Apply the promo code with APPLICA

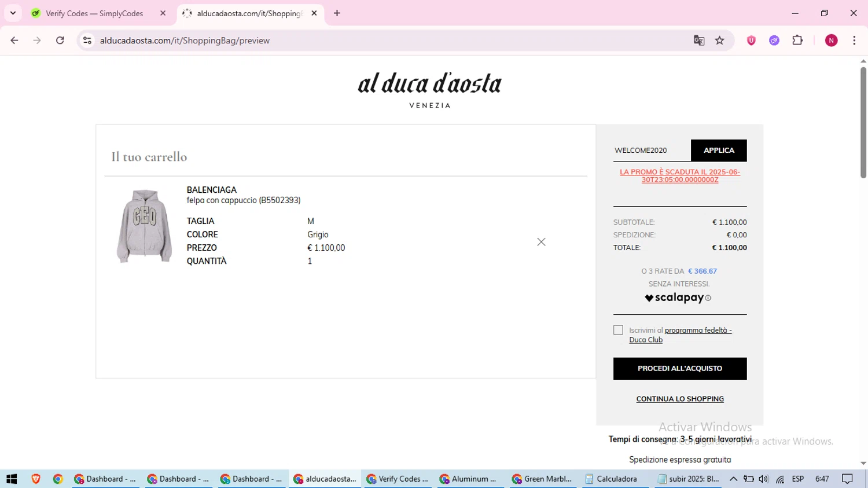[719, 151]
